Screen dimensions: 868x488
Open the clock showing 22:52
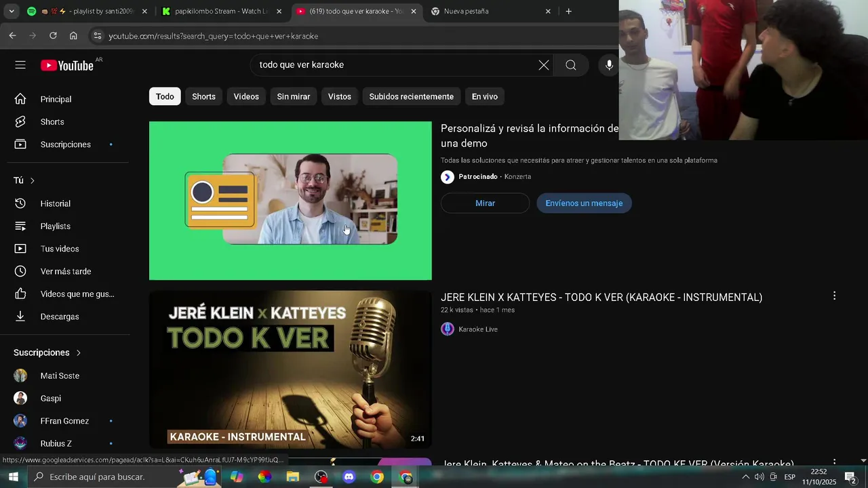[818, 477]
